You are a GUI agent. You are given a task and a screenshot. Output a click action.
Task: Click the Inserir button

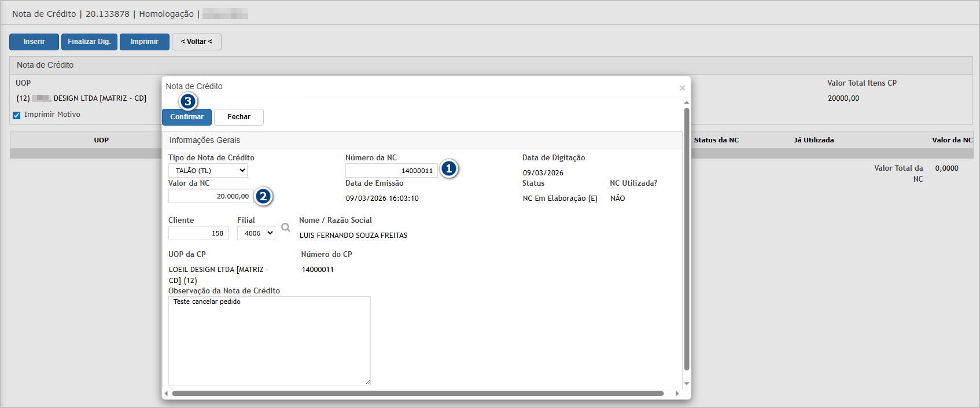pyautogui.click(x=34, y=42)
